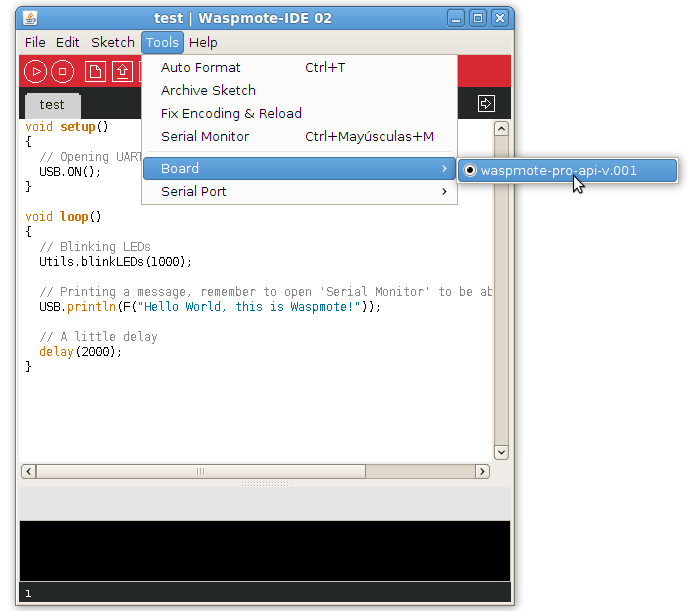Image resolution: width=691 pixels, height=611 pixels.
Task: Click the dotted console divider handle
Action: click(x=265, y=484)
